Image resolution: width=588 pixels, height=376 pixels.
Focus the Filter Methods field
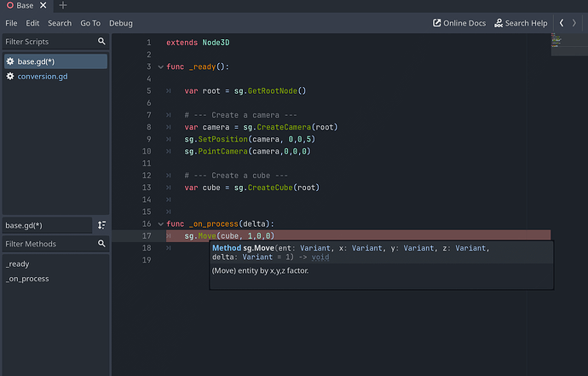(x=56, y=244)
